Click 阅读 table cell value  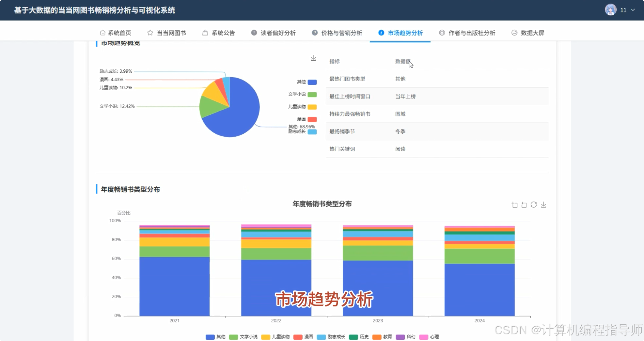[x=400, y=149]
